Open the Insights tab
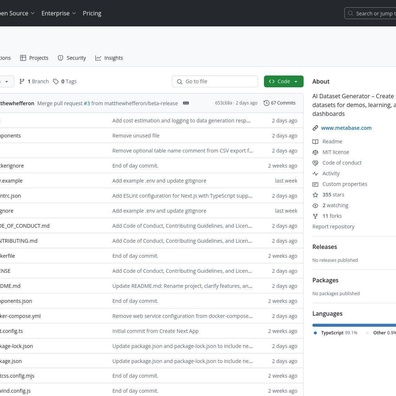Screen dimensions: 396x396 [x=109, y=58]
